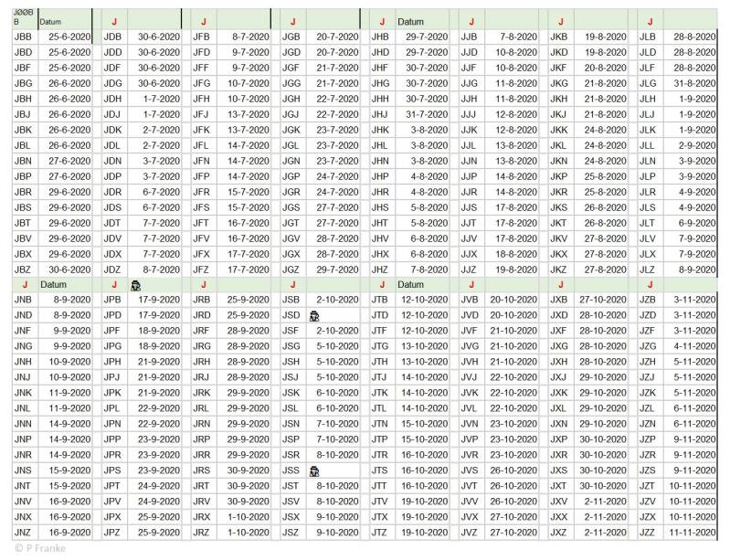Screen dimensions: 730x560
Task: Click the icon in the JSD row
Action: click(314, 317)
